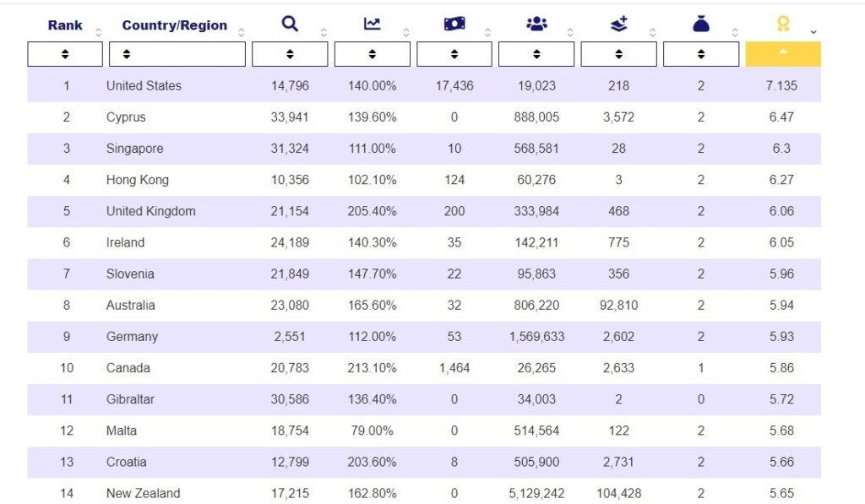Select the New Zealand country cell
This screenshot has height=504, width=865.
143,494
